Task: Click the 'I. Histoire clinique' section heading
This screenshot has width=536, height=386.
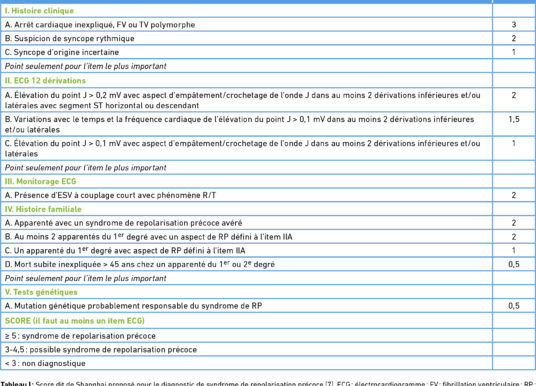Action: click(x=39, y=11)
